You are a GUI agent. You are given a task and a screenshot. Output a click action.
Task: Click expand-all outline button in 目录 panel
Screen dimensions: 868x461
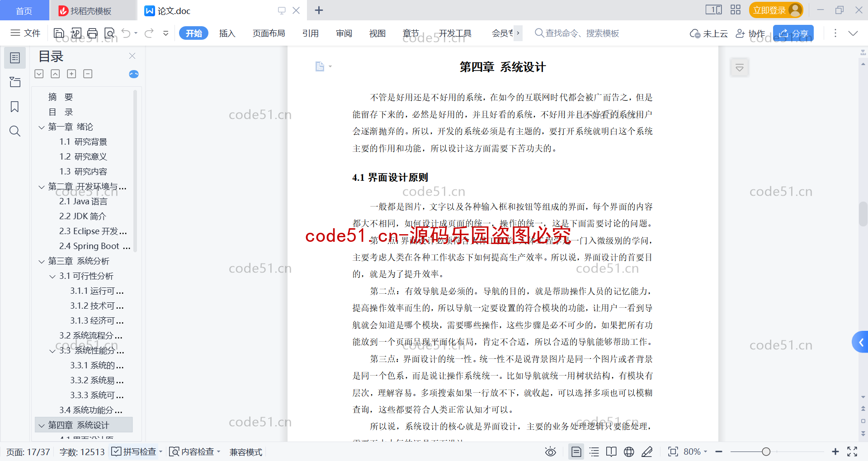(x=39, y=74)
